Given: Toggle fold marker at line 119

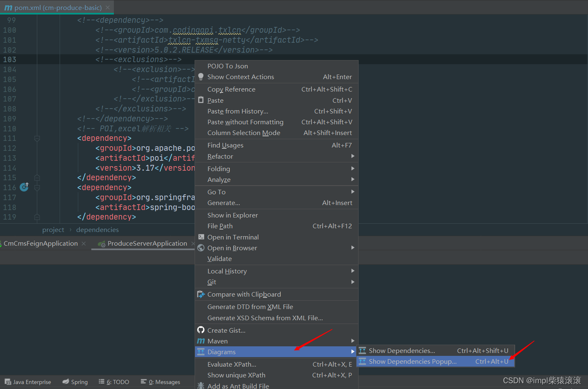Looking at the screenshot, I should 37,217.
